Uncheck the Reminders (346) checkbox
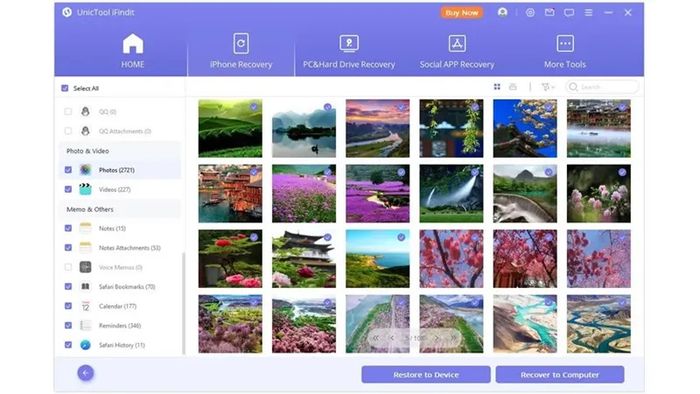Image resolution: width=700 pixels, height=394 pixels. point(68,325)
